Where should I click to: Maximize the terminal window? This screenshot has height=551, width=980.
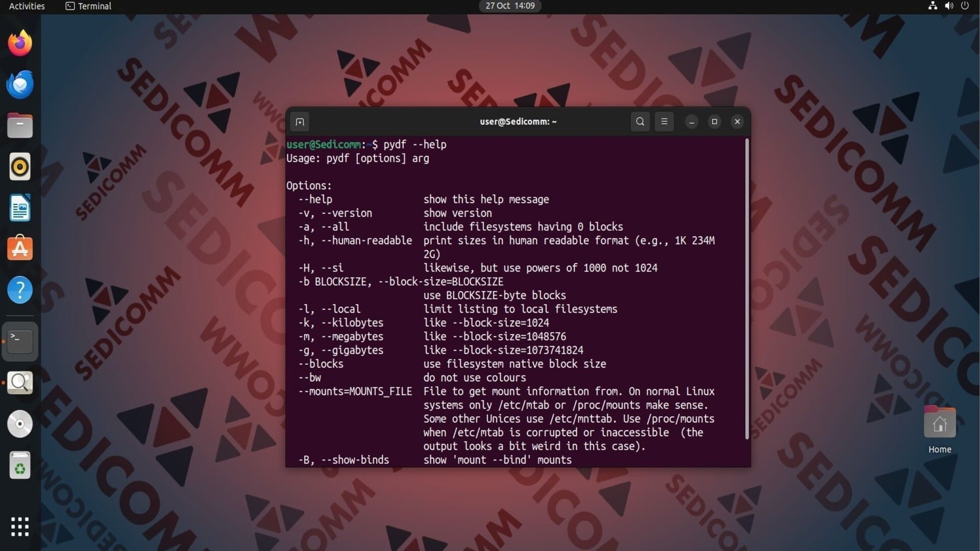click(x=715, y=121)
